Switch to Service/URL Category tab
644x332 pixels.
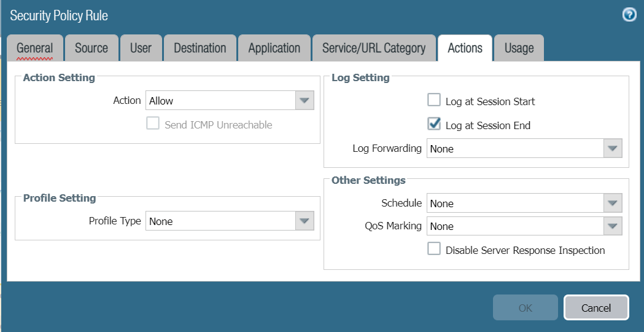pos(374,49)
